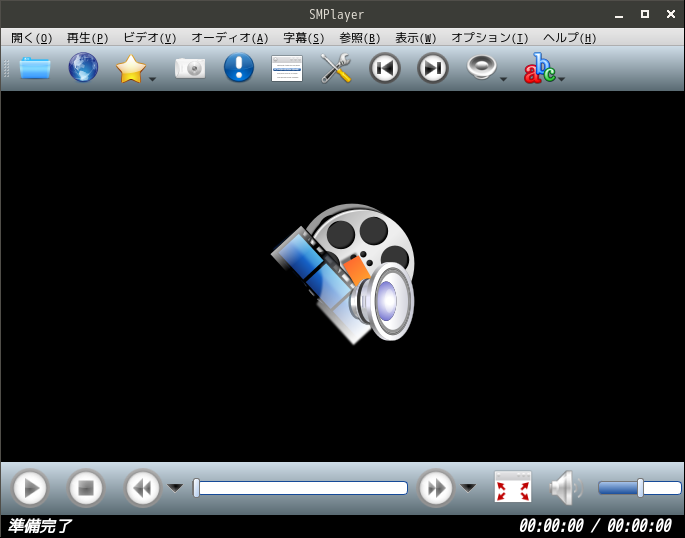
Task: Go to previous track in toolbar
Action: 385,68
